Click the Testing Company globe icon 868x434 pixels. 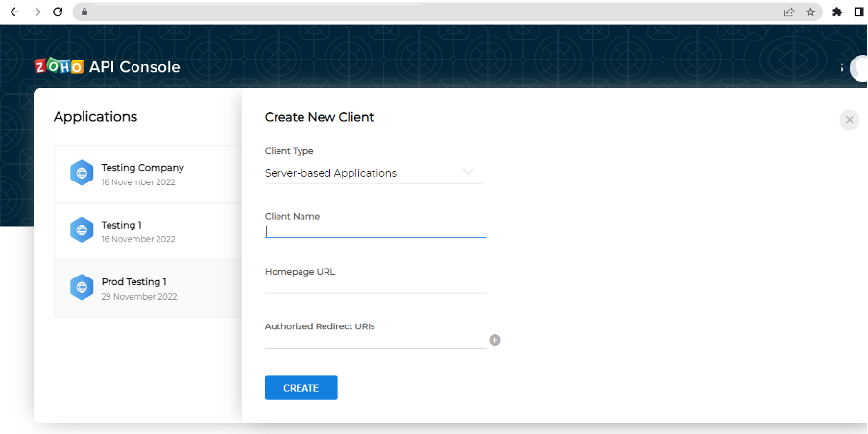[x=82, y=173]
